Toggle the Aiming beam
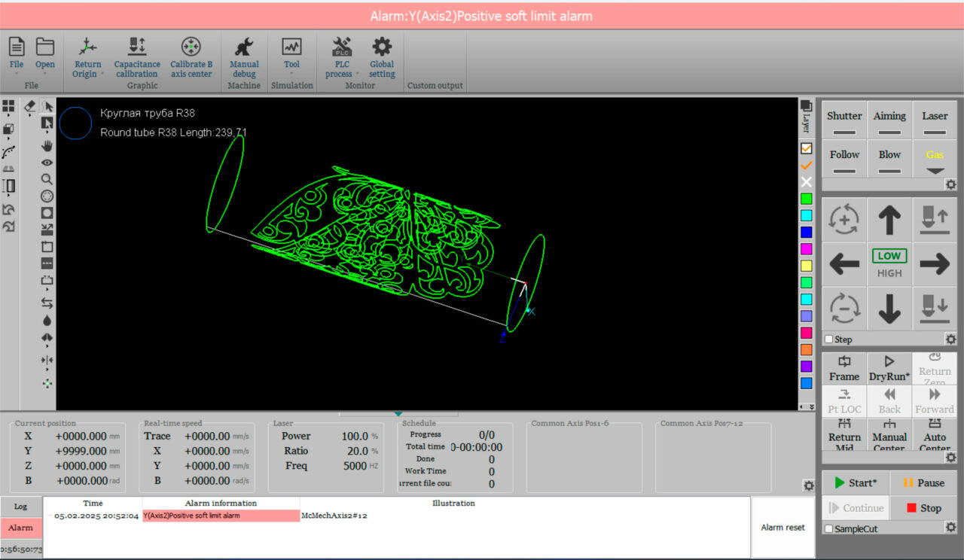Image resolution: width=964 pixels, height=560 pixels. point(889,120)
